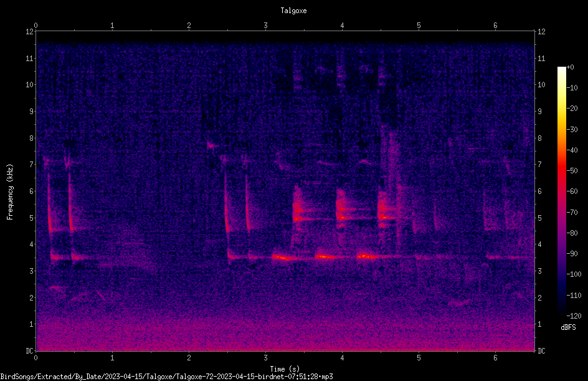588x381 pixels.
Task: Click the 7 kHz label on left axis
Action: (x=32, y=165)
